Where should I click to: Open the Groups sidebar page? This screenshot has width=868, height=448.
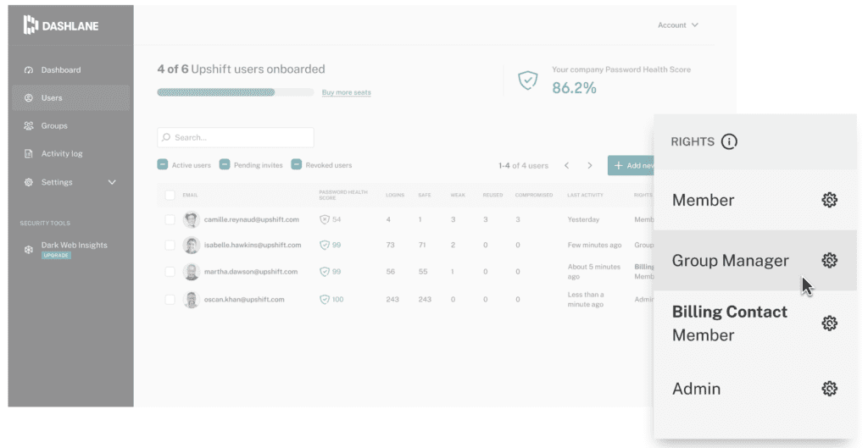(x=53, y=126)
